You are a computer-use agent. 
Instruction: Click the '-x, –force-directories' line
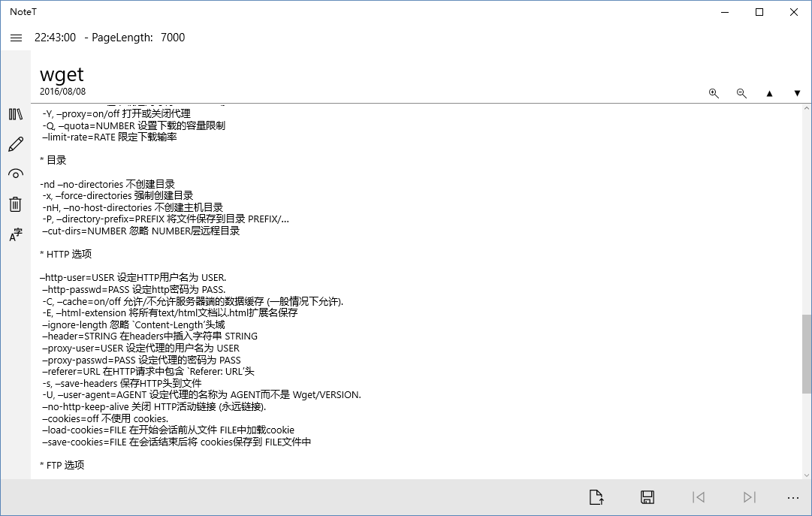click(x=117, y=196)
